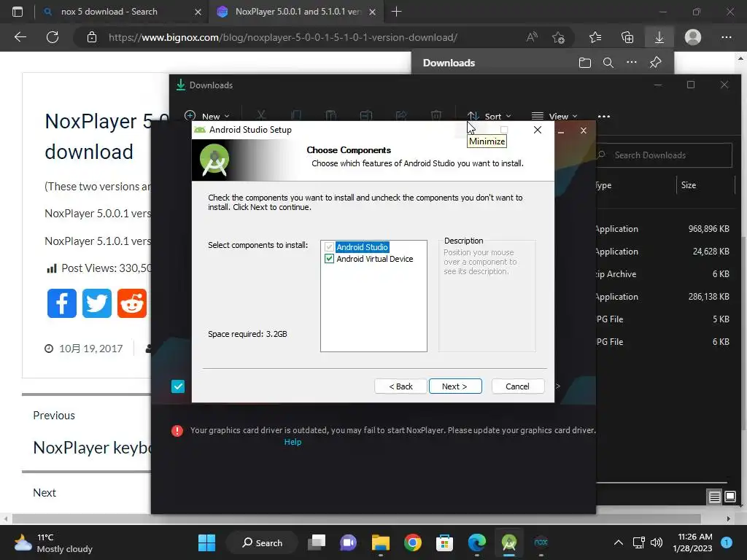Go back in Edge browser
The image size is (747, 560).
pyautogui.click(x=20, y=37)
